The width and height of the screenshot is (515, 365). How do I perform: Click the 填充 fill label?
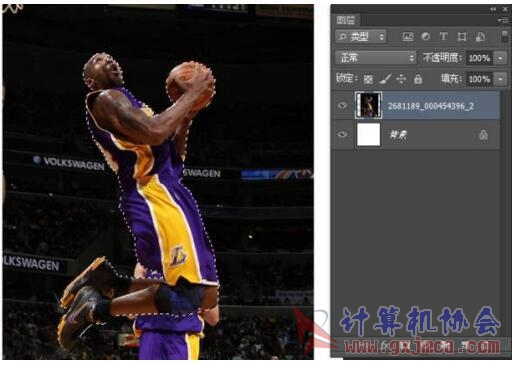(451, 79)
